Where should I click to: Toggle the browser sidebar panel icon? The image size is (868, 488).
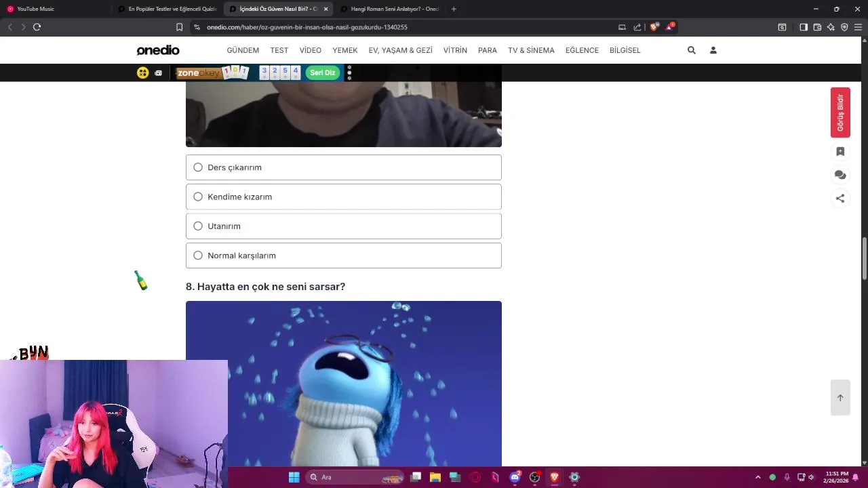[x=804, y=27]
